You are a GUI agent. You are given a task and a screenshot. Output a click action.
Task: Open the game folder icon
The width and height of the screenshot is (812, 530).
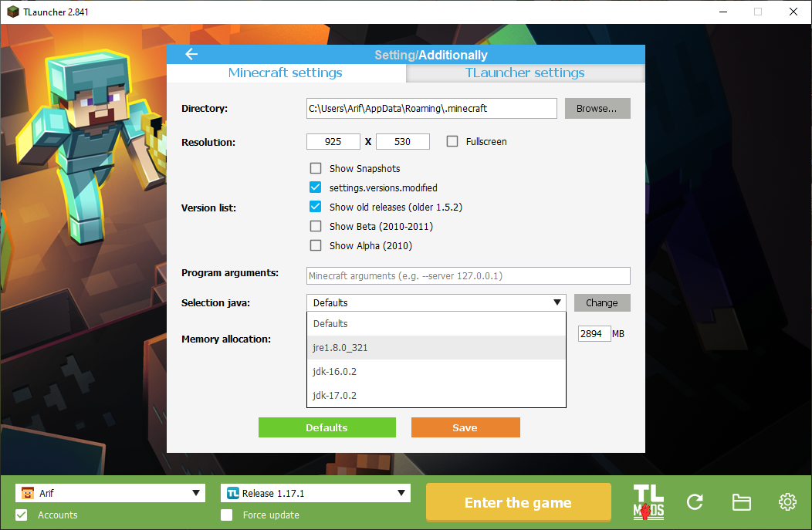pyautogui.click(x=741, y=502)
